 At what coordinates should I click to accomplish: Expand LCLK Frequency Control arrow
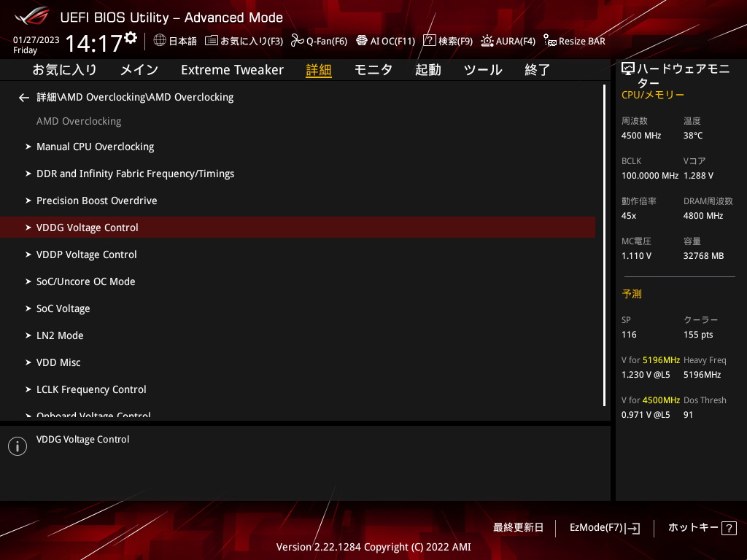pyautogui.click(x=28, y=389)
